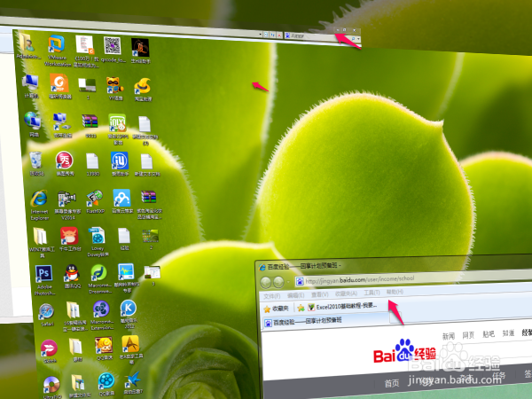
Task: Launch the red Meitu XiuXiu shortcut
Action: pos(65,164)
